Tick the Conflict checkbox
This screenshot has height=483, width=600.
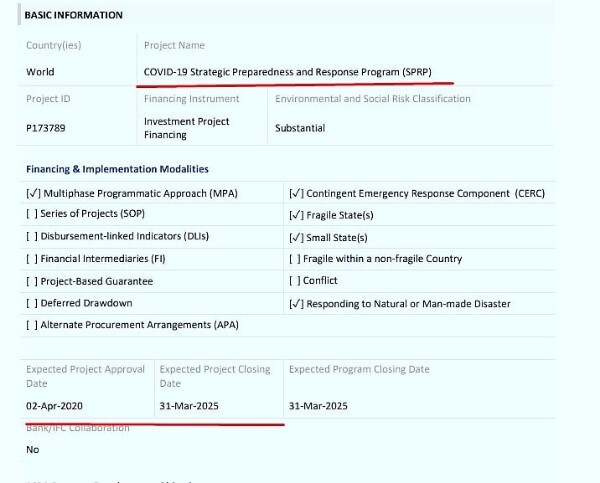coord(294,281)
